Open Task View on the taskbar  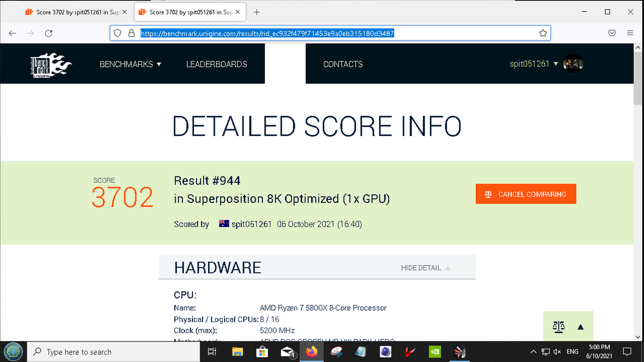212,352
